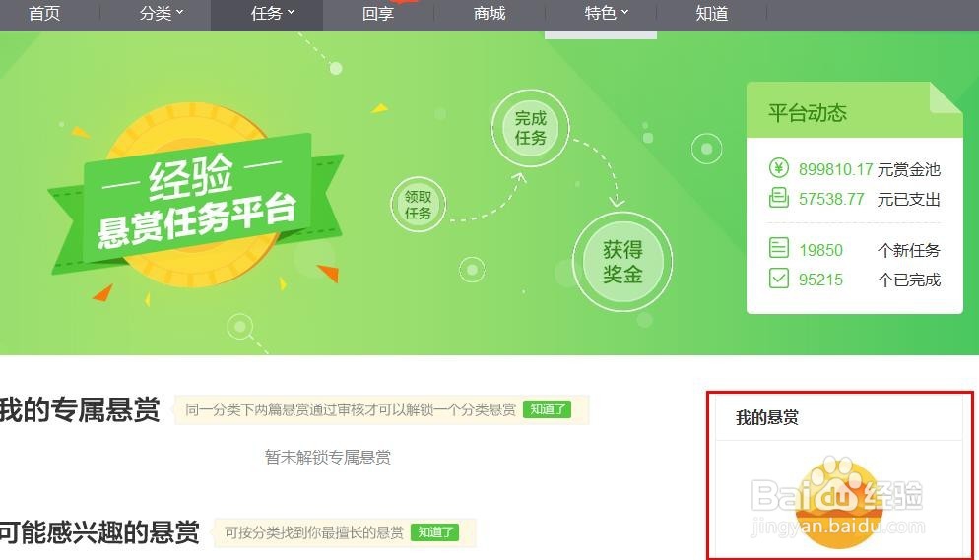
Task: Click the 领取任务 circle icon
Action: pyautogui.click(x=418, y=205)
